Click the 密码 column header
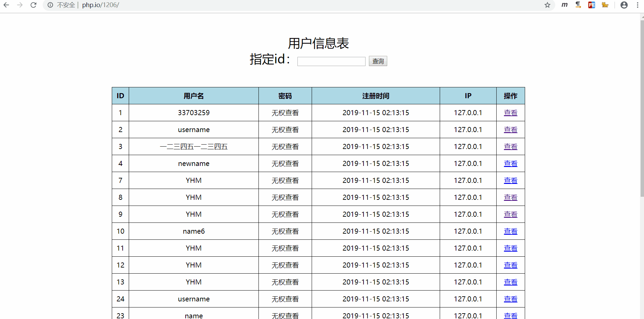The width and height of the screenshot is (644, 319). pos(285,96)
